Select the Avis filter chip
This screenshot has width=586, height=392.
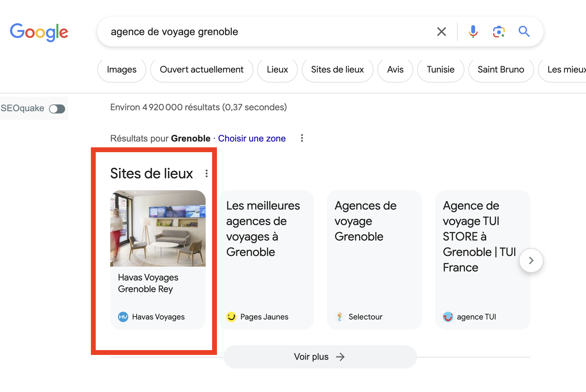coord(395,70)
